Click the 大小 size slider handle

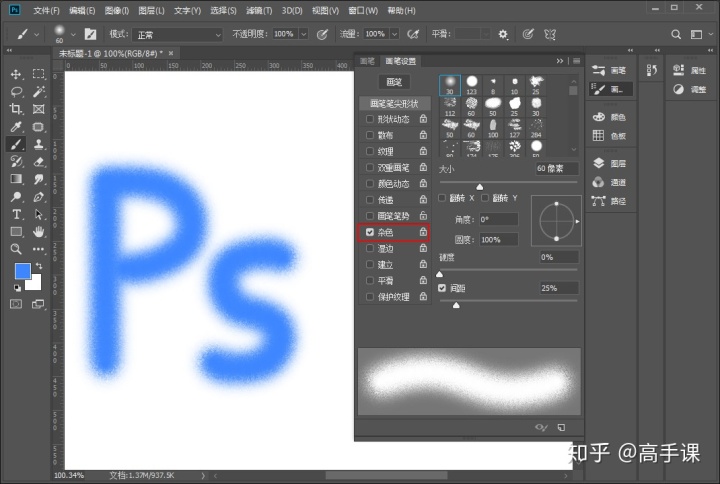pos(479,186)
